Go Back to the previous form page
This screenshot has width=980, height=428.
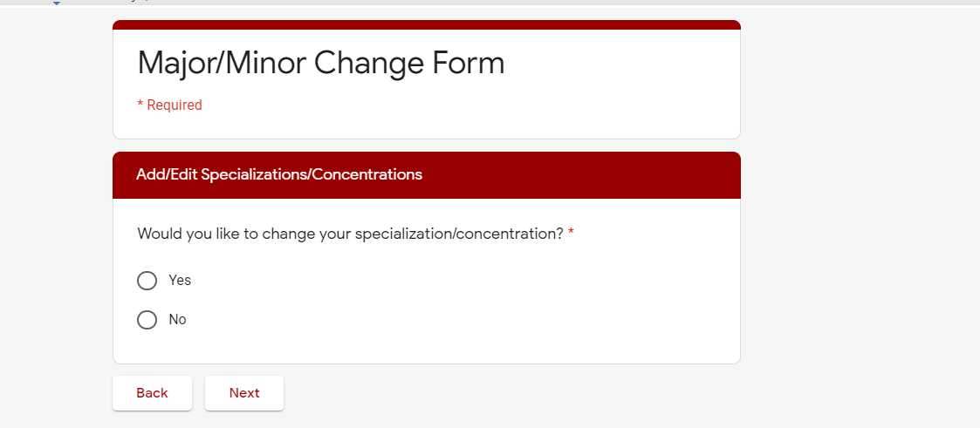click(x=152, y=393)
